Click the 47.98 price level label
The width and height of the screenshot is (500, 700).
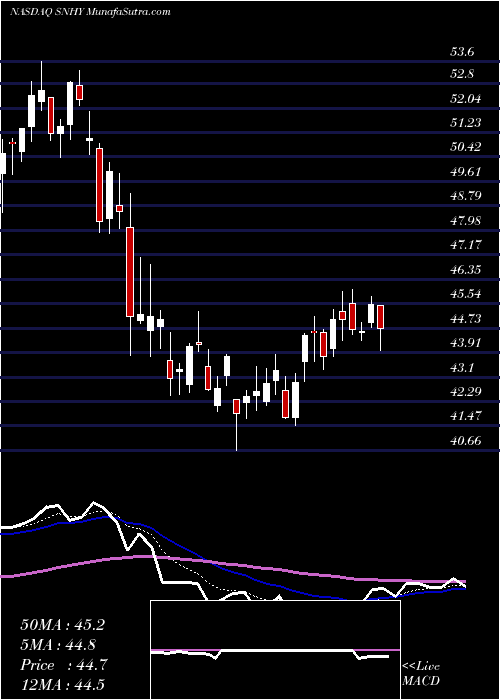click(466, 220)
